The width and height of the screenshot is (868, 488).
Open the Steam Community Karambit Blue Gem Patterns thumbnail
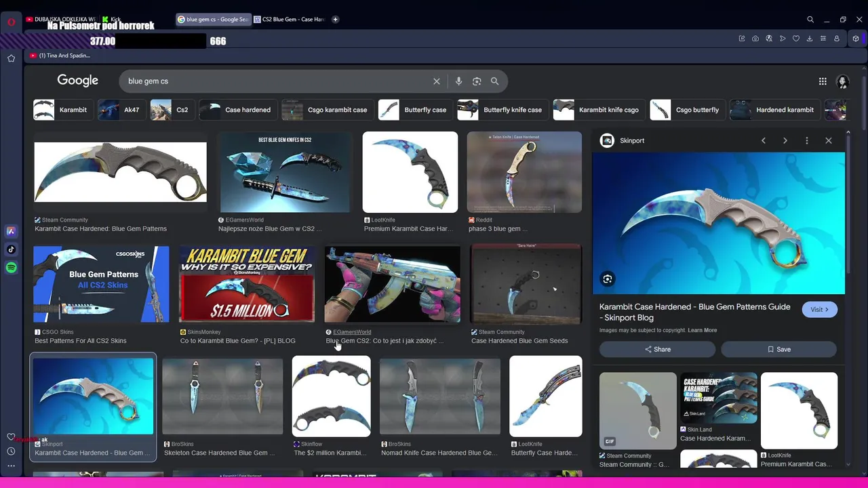coord(121,172)
